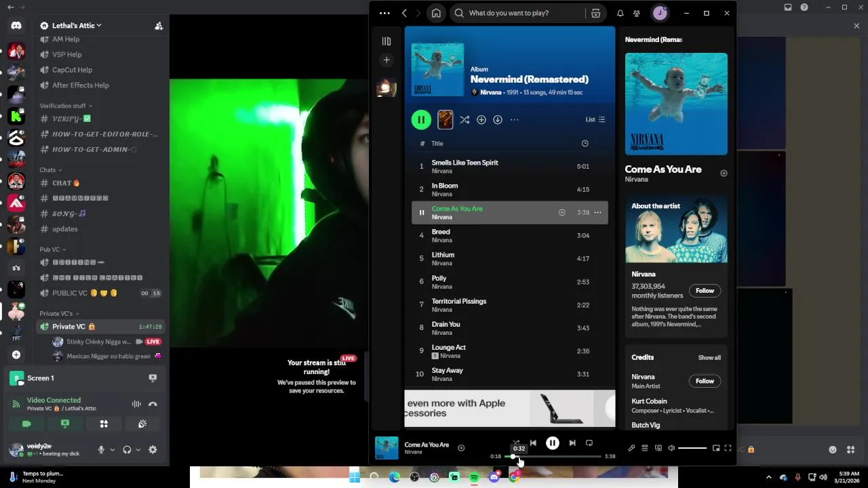The height and width of the screenshot is (488, 868).
Task: Open Discord noise suppression waveform icon
Action: pos(136,404)
